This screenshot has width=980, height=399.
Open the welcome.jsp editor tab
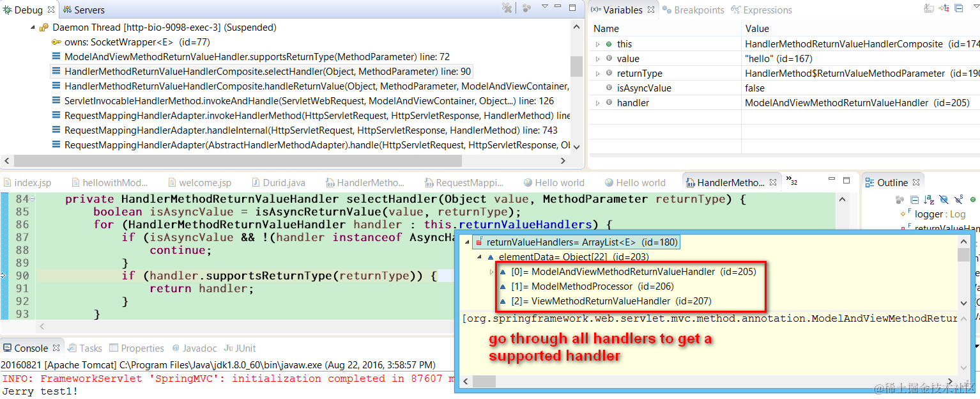point(199,183)
